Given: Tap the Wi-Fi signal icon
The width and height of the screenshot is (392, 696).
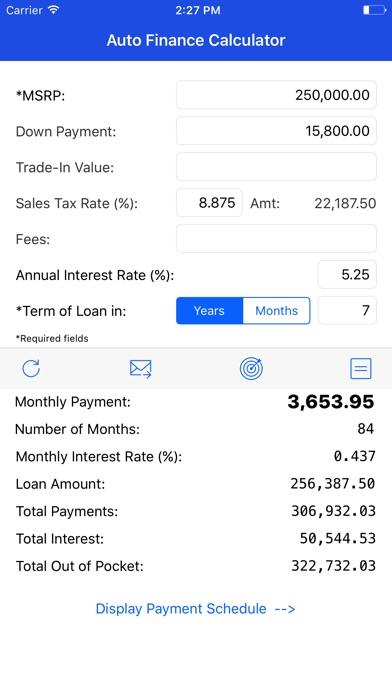Looking at the screenshot, I should tap(54, 10).
